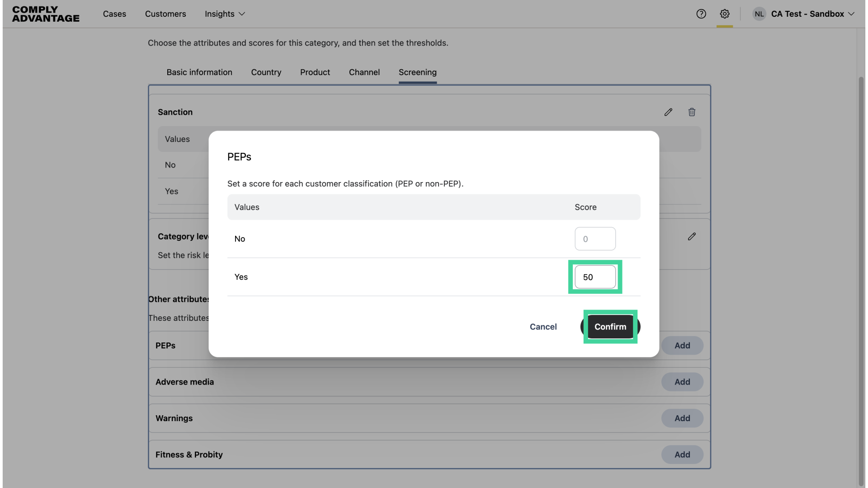868x488 pixels.
Task: Edit the Sanction attribute via the pencil icon
Action: pos(669,112)
